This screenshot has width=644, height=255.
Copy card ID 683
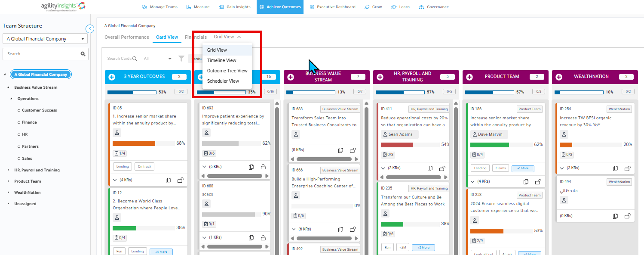pyautogui.click(x=340, y=150)
